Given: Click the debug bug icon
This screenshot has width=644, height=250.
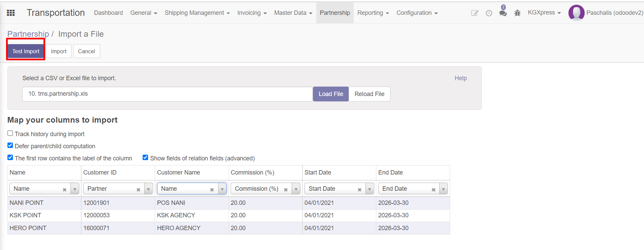Looking at the screenshot, I should point(518,13).
